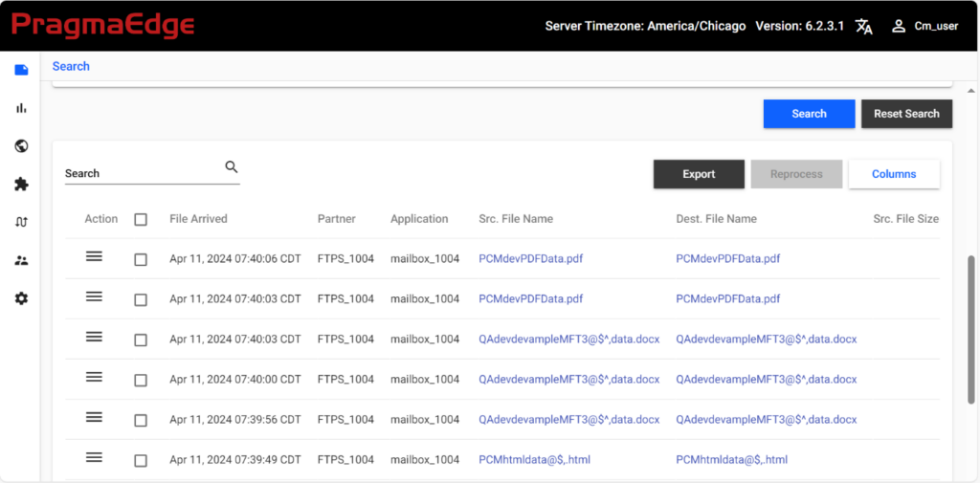Click the blue Search button
Screen dimensions: 980x483
[809, 114]
